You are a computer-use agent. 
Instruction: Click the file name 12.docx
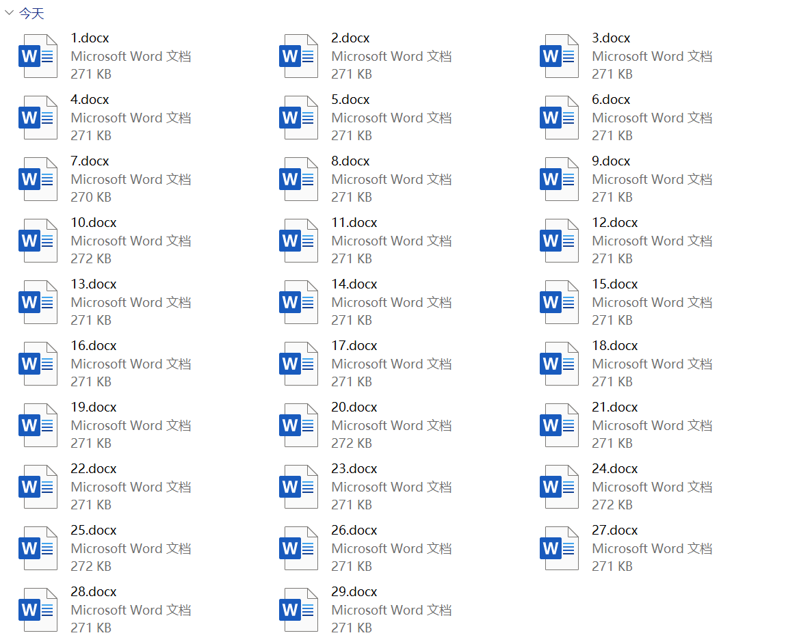pos(615,223)
